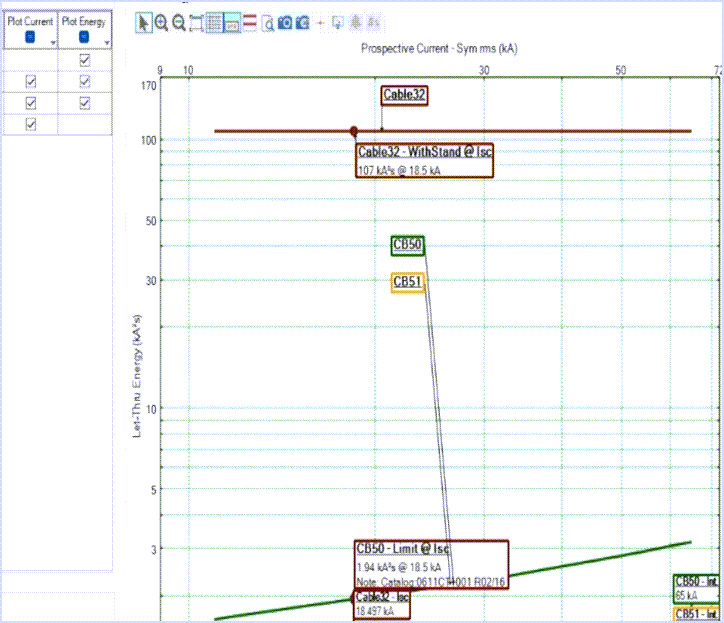Viewport: 724px width, 623px height.
Task: Select the zoom-to-fit rectangle tool
Action: 196,22
